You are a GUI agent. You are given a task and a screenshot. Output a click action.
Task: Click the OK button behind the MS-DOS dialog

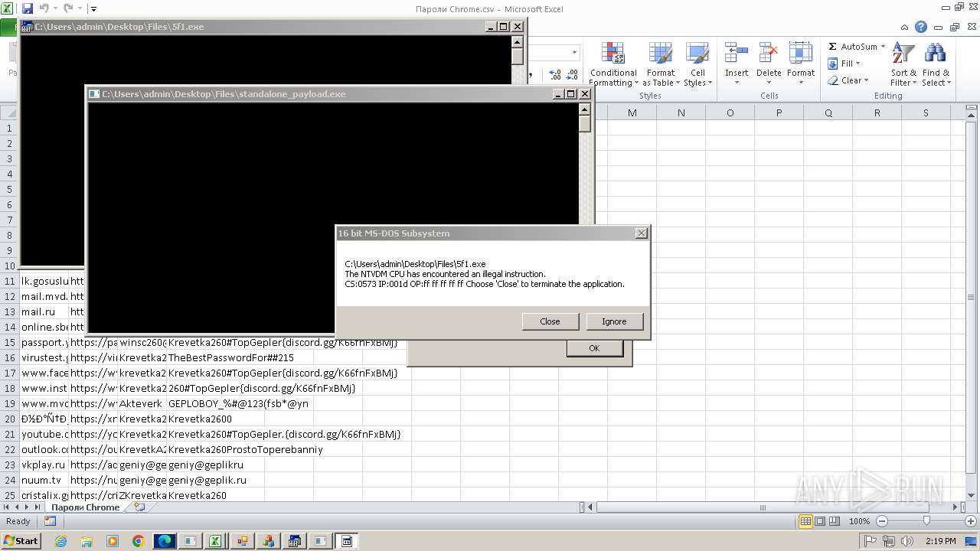594,348
